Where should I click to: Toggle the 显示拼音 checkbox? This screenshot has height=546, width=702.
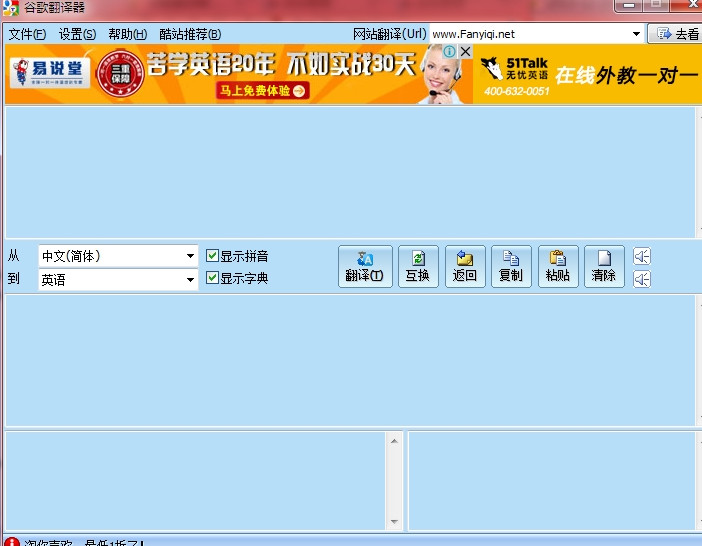tap(237, 256)
